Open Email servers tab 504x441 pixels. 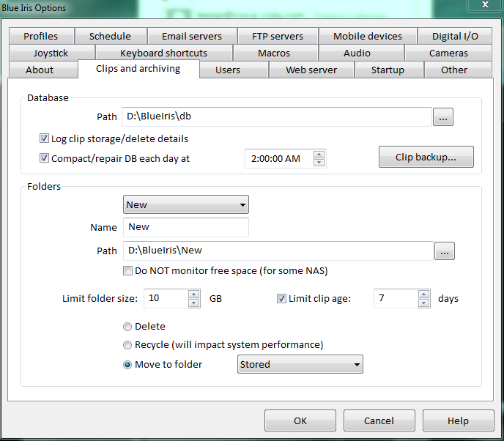click(192, 36)
